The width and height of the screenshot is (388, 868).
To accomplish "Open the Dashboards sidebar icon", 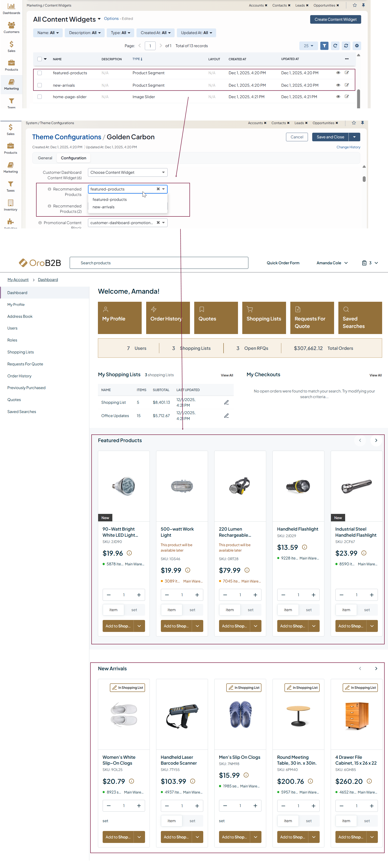I will click(x=11, y=8).
